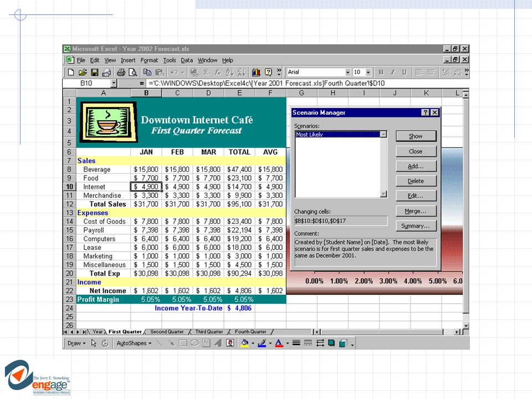Expand the Font Color dropdown arrow
Screen dimensions: 532x399
coord(288,343)
